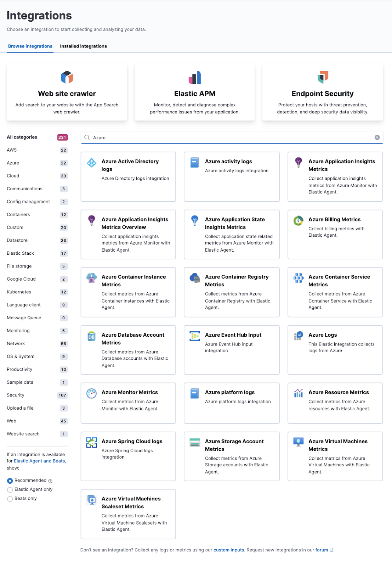This screenshot has height=567, width=392.
Task: Filter by the Cloud category
Action: click(x=37, y=176)
